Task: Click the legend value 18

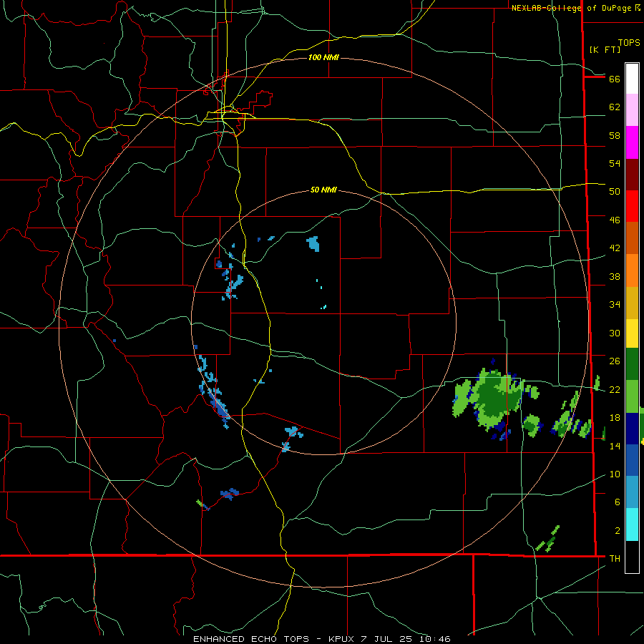Action: [x=615, y=418]
